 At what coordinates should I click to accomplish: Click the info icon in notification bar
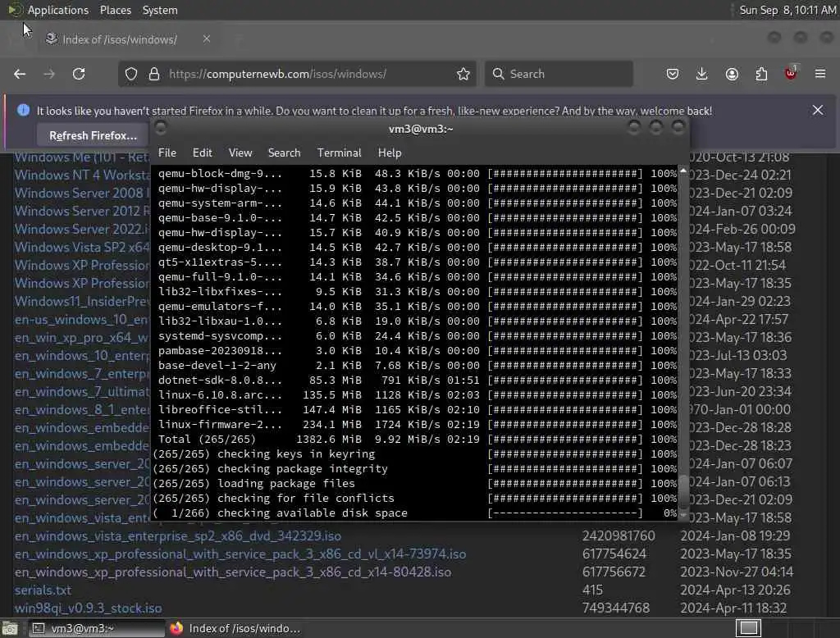tap(23, 111)
